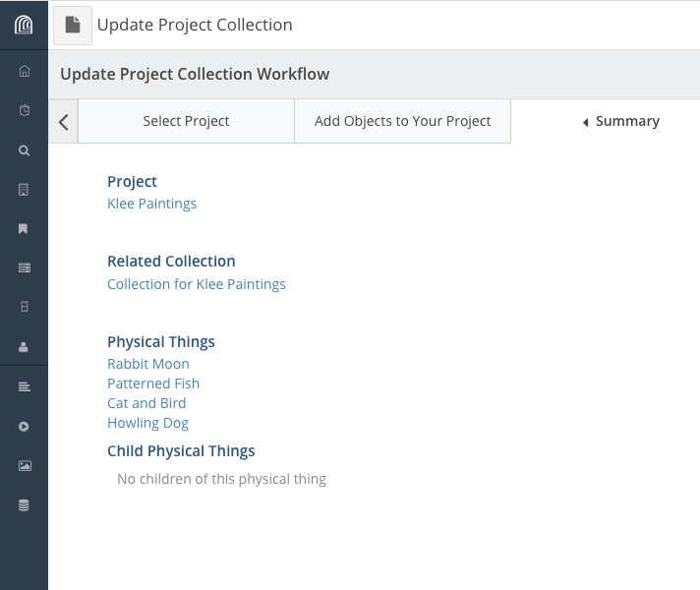Click the Project section heading
This screenshot has height=590, width=700.
click(x=132, y=182)
